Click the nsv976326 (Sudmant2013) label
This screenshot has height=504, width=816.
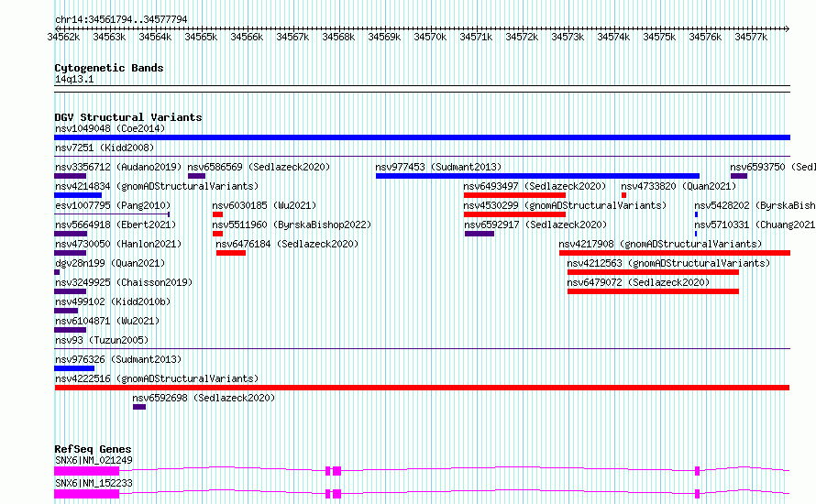(118, 359)
